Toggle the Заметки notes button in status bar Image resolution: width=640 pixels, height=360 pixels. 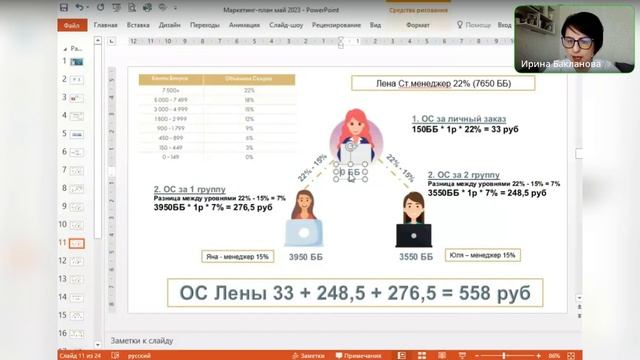(308, 356)
